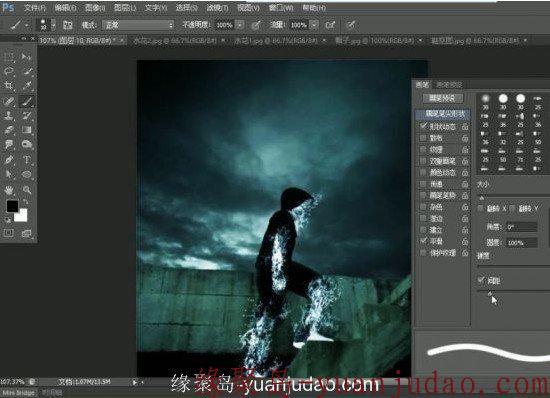Enable 散布 (Scattering) checkbox
The height and width of the screenshot is (398, 550).
[x=423, y=138]
